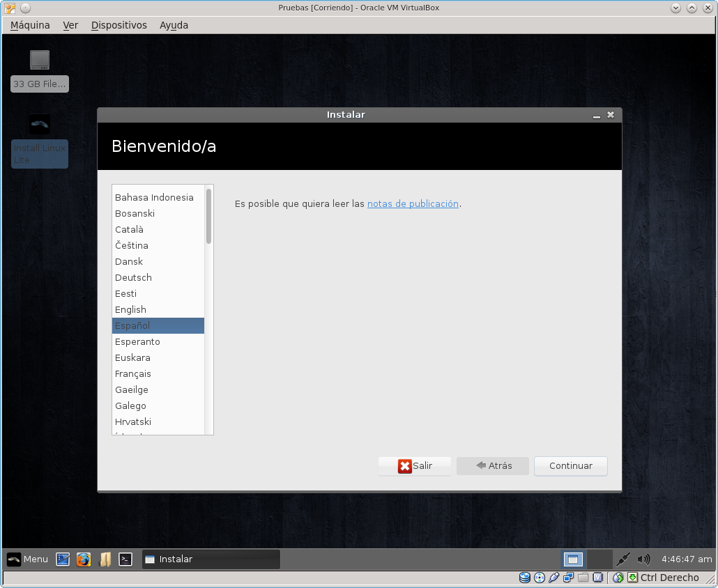Open the terminal from the taskbar

tap(125, 559)
